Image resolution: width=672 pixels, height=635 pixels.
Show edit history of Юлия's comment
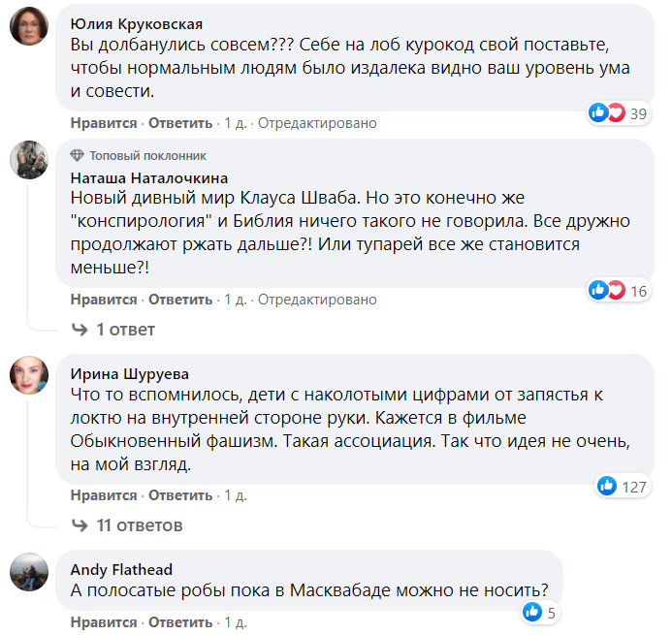point(317,123)
